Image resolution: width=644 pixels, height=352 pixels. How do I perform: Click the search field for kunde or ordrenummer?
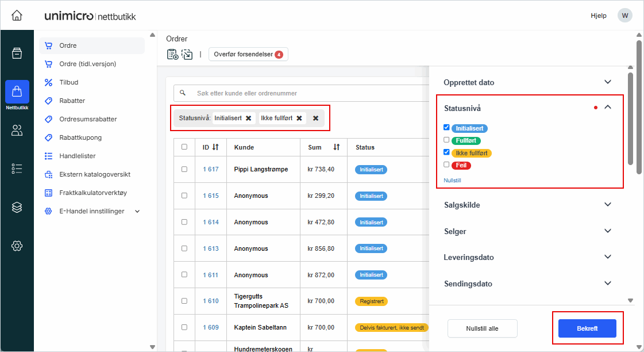[x=299, y=93]
